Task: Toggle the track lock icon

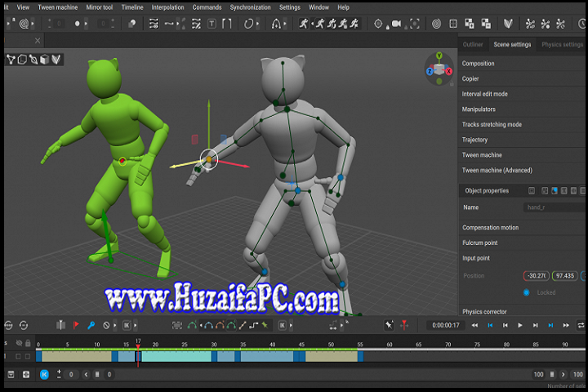Action: pyautogui.click(x=28, y=343)
